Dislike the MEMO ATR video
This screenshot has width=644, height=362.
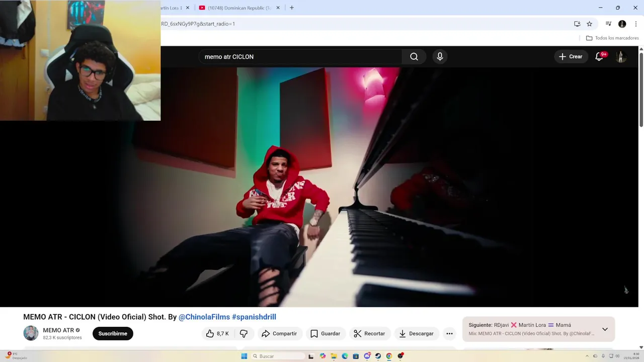point(244,333)
